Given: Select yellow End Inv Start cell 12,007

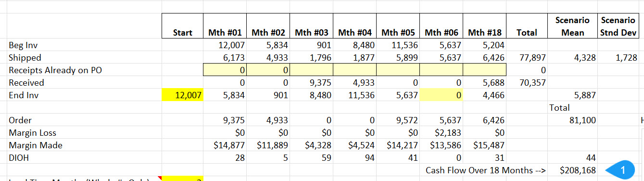Looking at the screenshot, I should pyautogui.click(x=182, y=95).
